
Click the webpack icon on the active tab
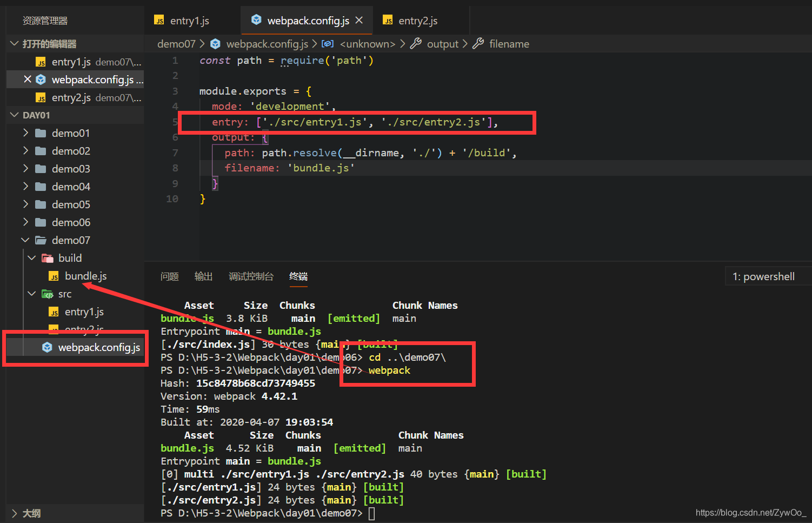point(256,20)
